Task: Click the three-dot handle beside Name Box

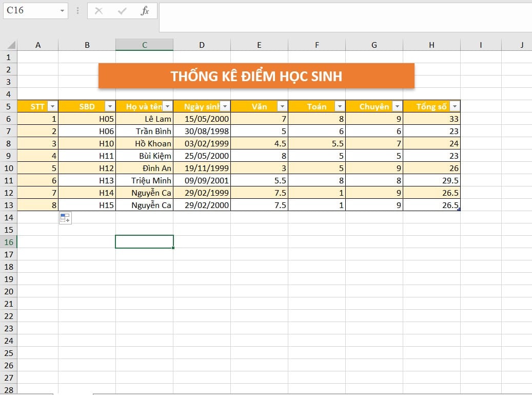Action: pyautogui.click(x=77, y=11)
